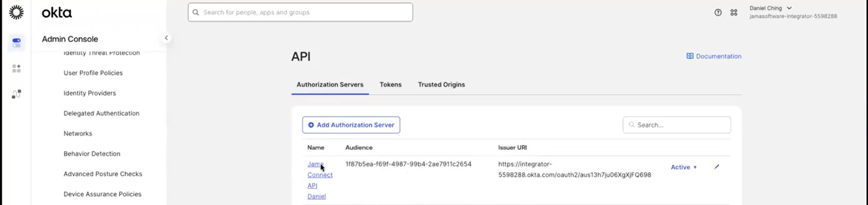Open the Active status dropdown

[x=684, y=167]
